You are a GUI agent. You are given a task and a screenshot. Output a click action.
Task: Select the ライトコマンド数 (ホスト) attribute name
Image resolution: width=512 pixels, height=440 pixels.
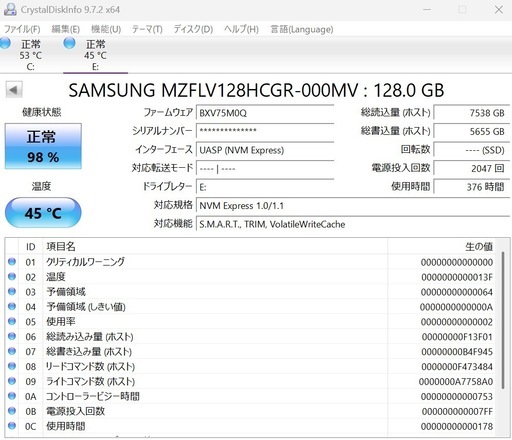90,381
